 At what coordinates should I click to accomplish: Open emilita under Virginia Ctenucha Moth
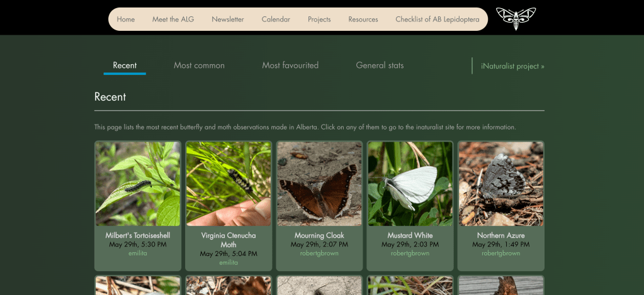229,262
